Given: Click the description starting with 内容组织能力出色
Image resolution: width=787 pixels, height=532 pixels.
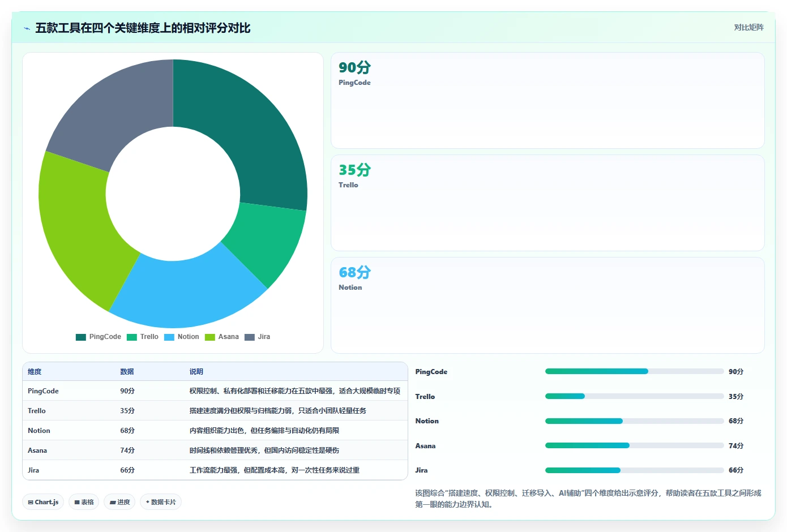Looking at the screenshot, I should [264, 431].
